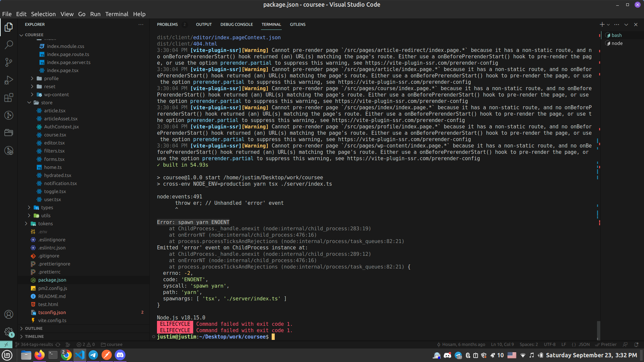This screenshot has height=362, width=644.
Task: Open the panel more actions ellipsis
Action: click(616, 24)
